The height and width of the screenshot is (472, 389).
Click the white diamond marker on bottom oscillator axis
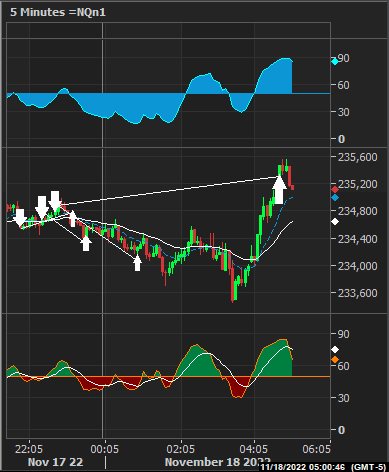click(335, 349)
